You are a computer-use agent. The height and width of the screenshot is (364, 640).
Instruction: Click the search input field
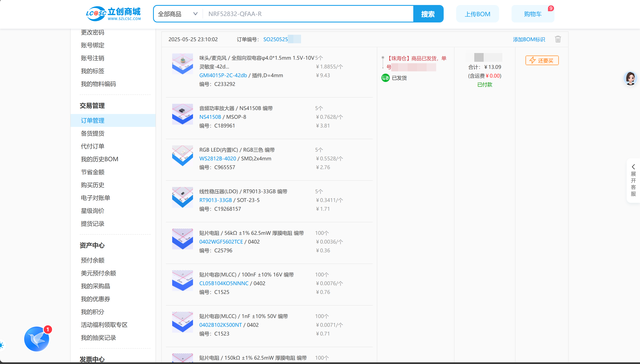coord(308,14)
